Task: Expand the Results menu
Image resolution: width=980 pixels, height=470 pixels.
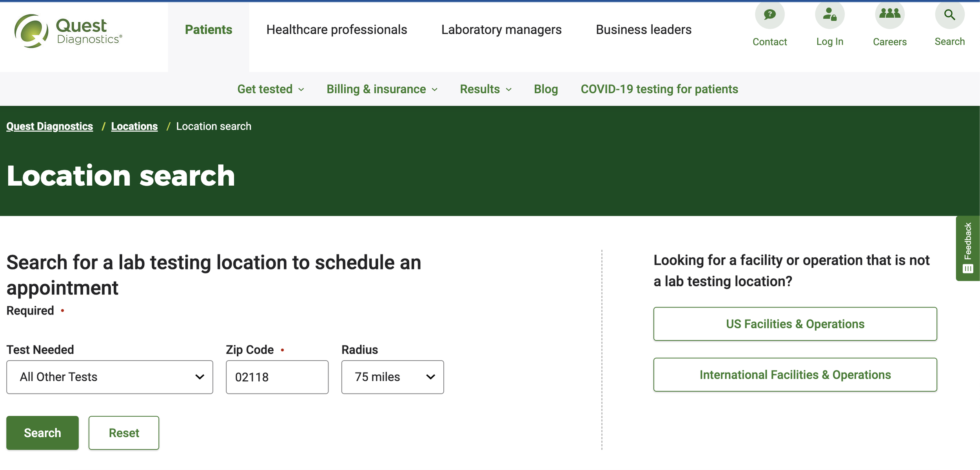Action: (485, 89)
